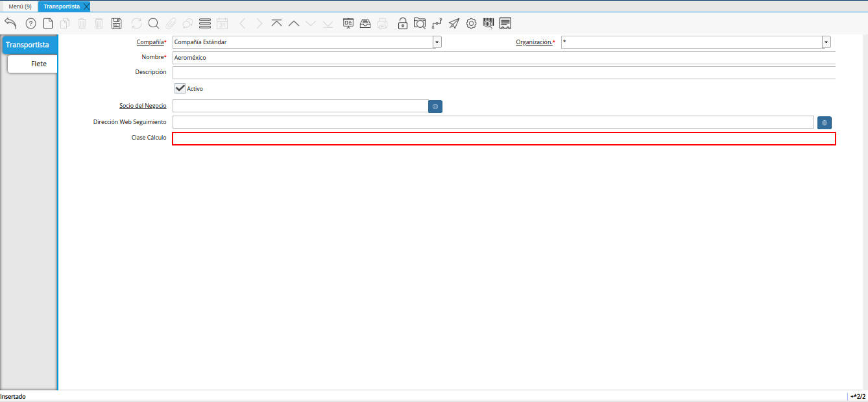Click the Descripción input field
Image resolution: width=868 pixels, height=402 pixels.
(504, 73)
